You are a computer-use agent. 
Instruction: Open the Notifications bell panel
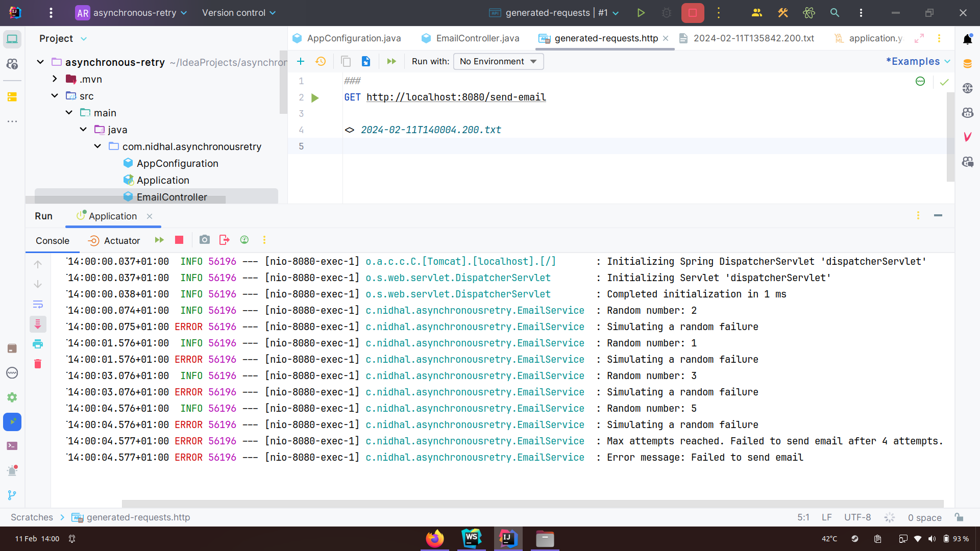pyautogui.click(x=968, y=38)
